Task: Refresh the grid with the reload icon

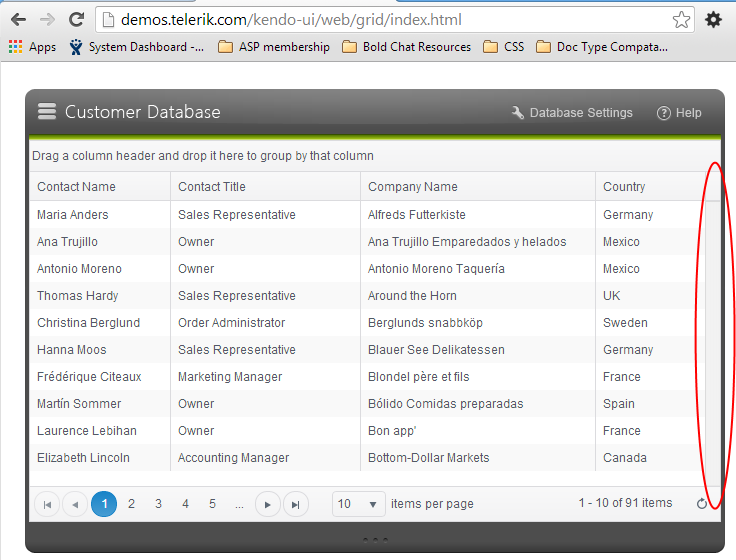Action: point(702,503)
